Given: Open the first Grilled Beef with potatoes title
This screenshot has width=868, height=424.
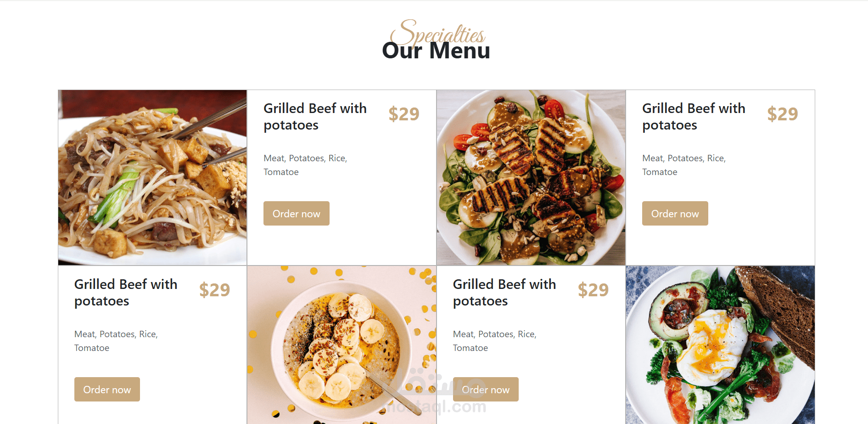Looking at the screenshot, I should 315,117.
